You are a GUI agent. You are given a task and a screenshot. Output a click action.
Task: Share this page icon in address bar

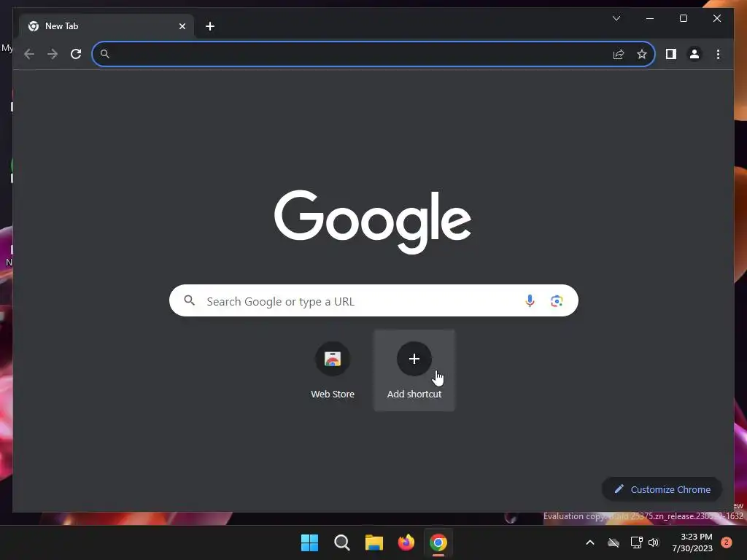tap(619, 54)
